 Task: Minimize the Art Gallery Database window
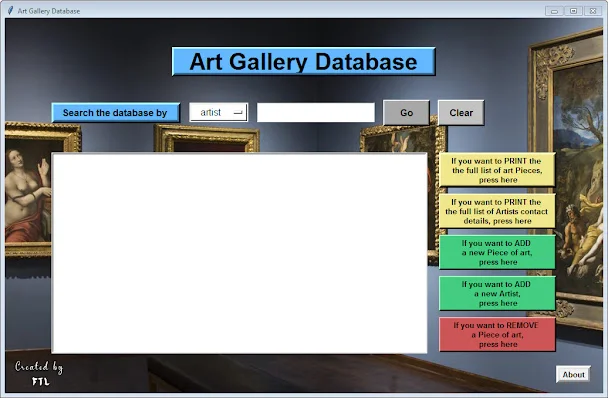click(x=554, y=11)
